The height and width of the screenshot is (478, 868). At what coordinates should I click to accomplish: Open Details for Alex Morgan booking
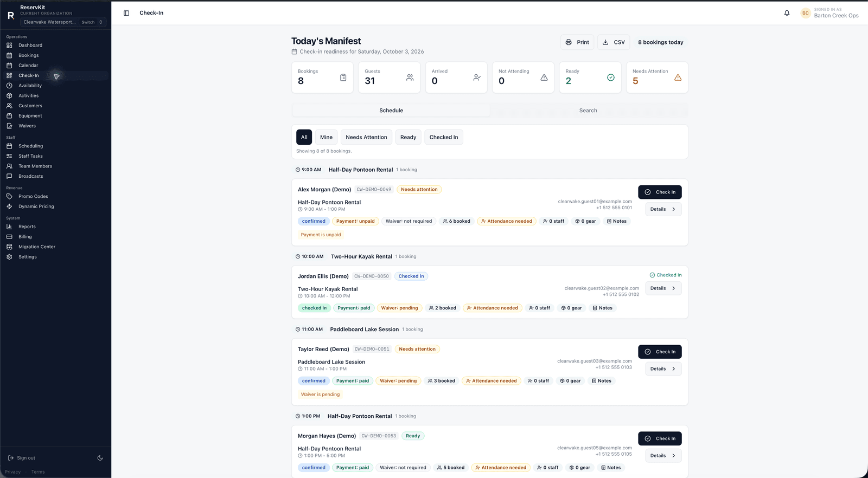pyautogui.click(x=663, y=209)
